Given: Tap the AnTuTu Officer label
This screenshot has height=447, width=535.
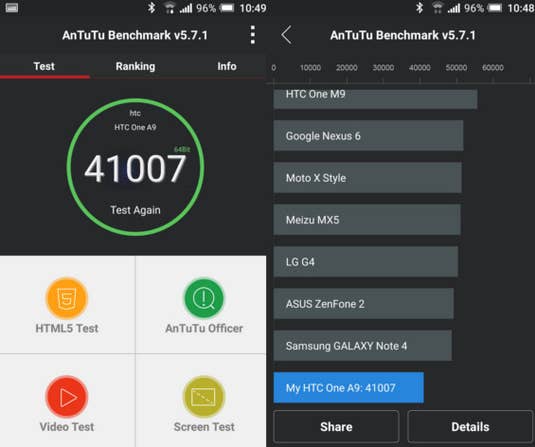Looking at the screenshot, I should pyautogui.click(x=204, y=328).
